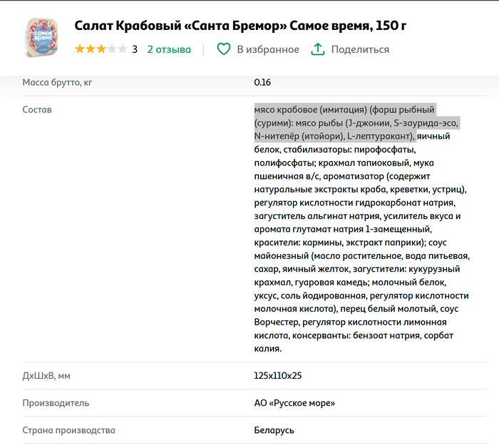This screenshot has width=499, height=448.
Task: Select the "Масса брутто, кг" row label
Action: click(x=58, y=83)
